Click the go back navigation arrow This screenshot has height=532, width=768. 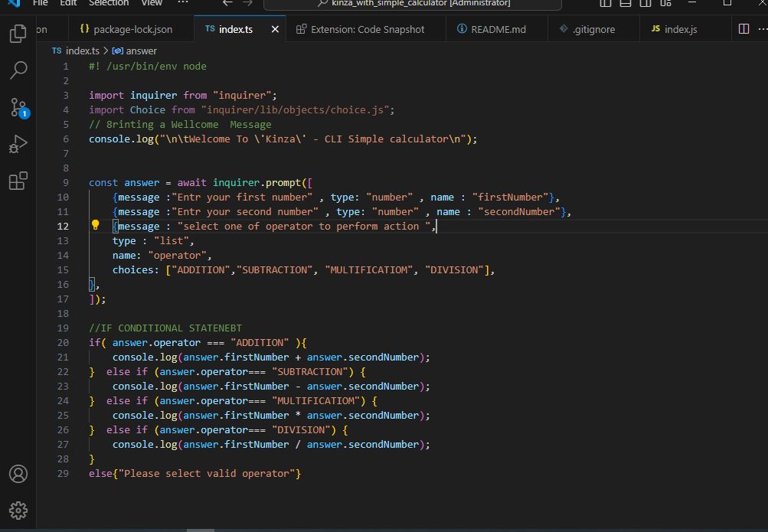pos(227,3)
